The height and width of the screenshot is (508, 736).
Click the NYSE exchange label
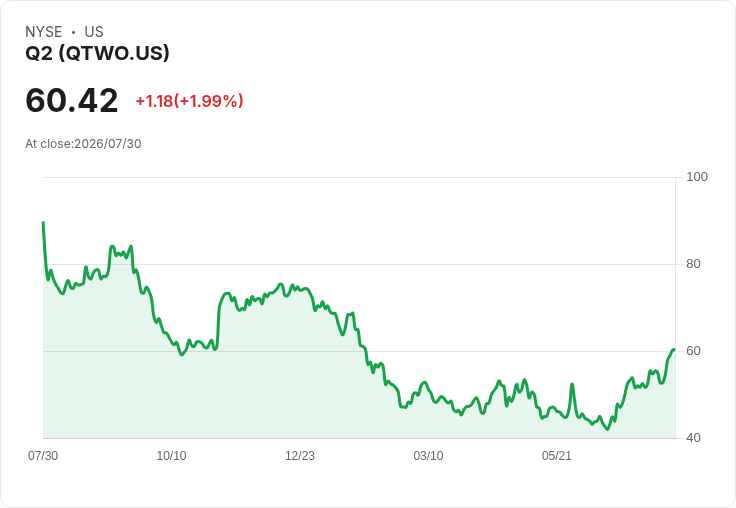point(44,32)
